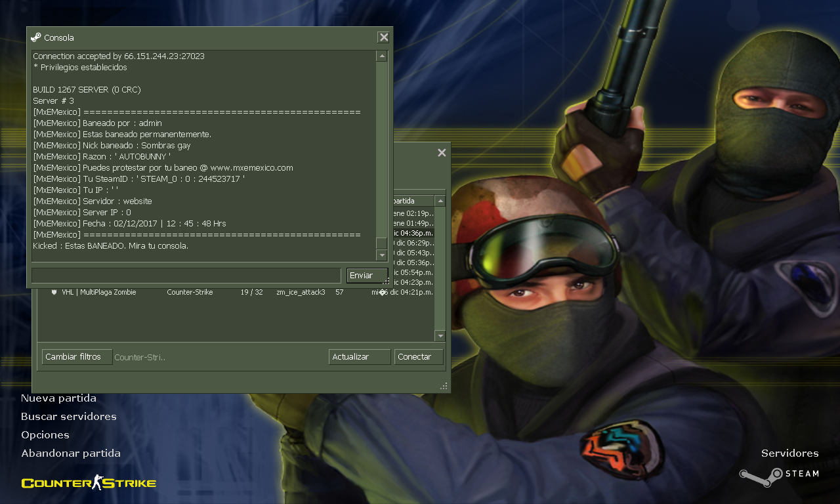Select the VHL | MultiPlaga Zombie server row
Screen dimensions: 840x504
coord(236,292)
